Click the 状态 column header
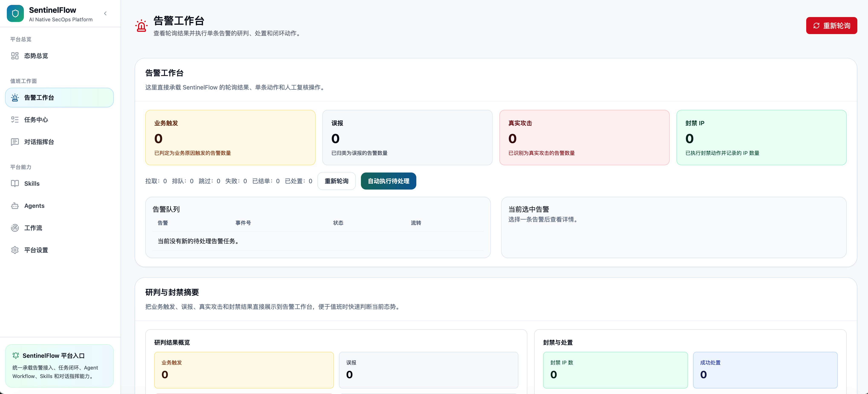Viewport: 868px width, 394px height. [338, 223]
